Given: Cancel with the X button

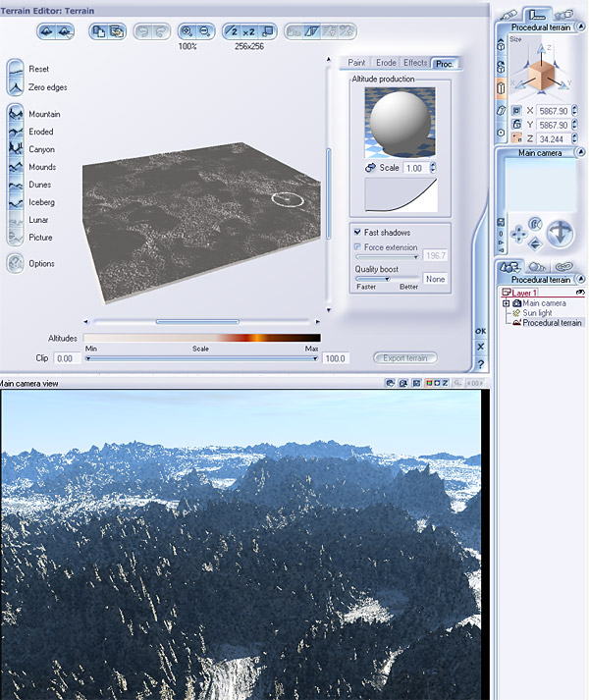Looking at the screenshot, I should pyautogui.click(x=480, y=347).
